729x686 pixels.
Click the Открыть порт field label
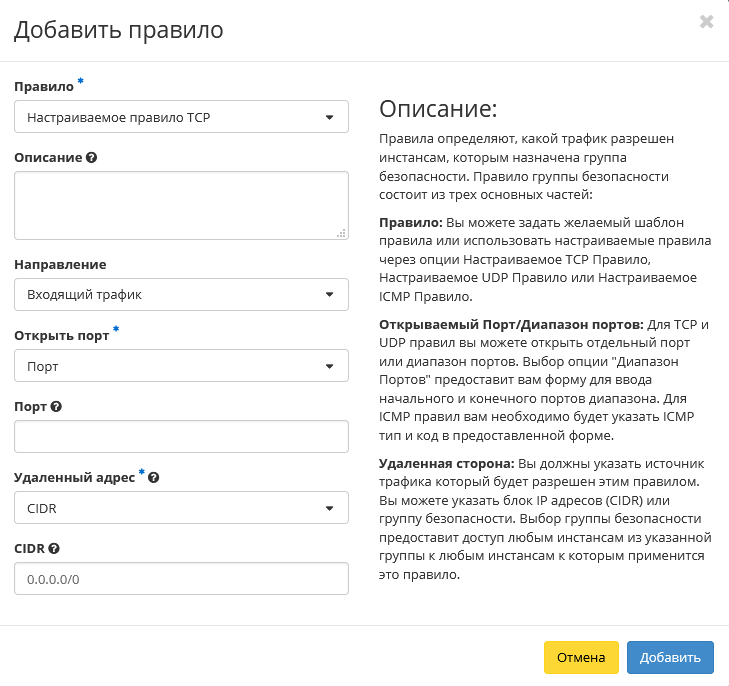(x=61, y=336)
